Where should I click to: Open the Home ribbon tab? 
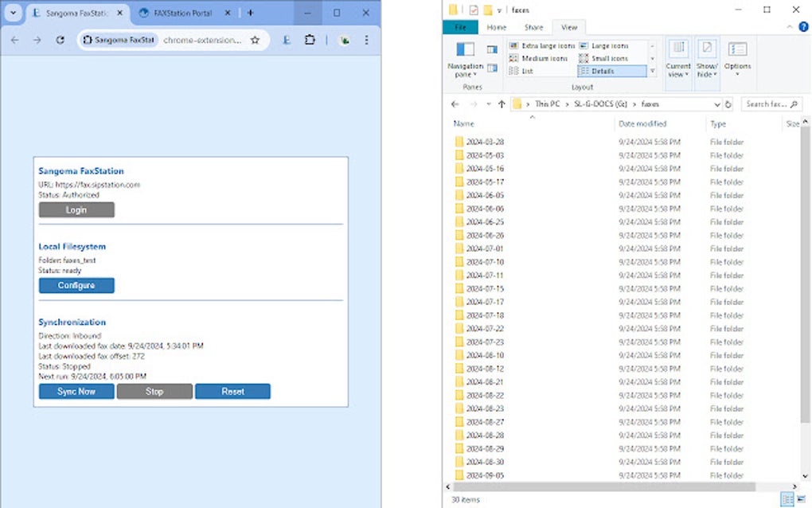[496, 26]
